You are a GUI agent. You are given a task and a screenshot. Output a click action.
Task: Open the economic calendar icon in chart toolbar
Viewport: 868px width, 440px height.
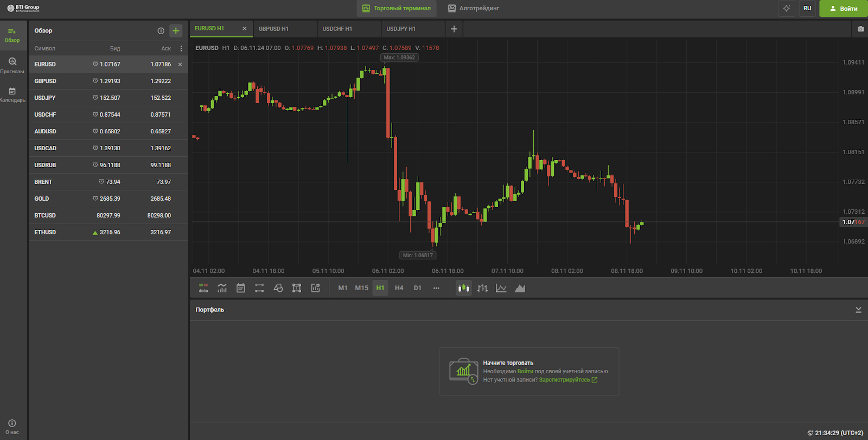tap(241, 288)
